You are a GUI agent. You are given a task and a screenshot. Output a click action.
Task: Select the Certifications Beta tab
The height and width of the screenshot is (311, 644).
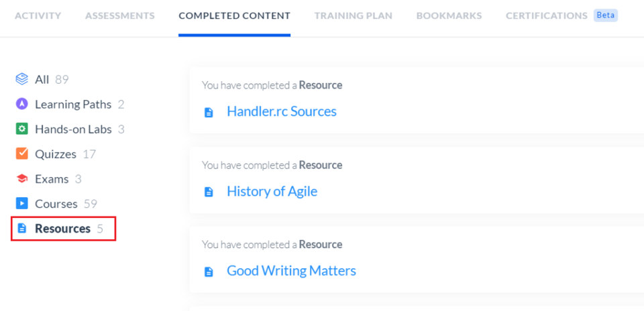[x=561, y=15]
